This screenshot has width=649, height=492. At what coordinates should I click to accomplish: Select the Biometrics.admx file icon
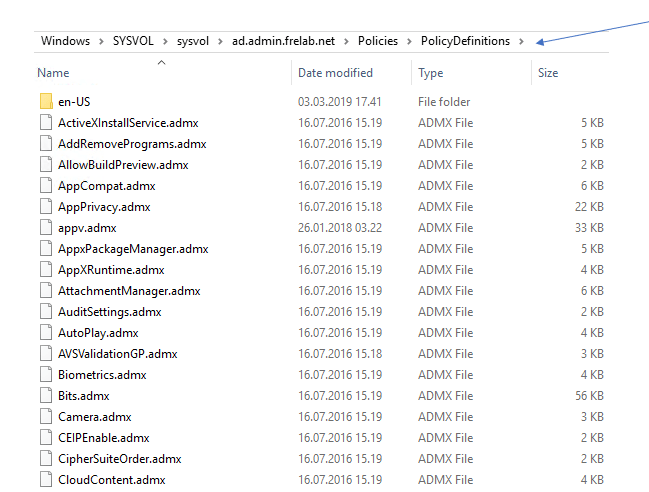[x=45, y=375]
